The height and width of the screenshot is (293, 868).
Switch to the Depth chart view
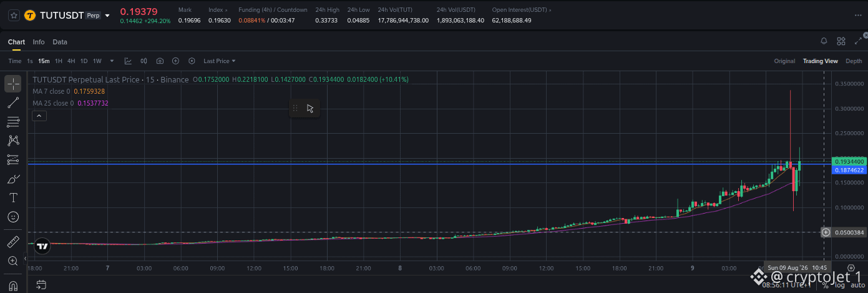coord(854,61)
